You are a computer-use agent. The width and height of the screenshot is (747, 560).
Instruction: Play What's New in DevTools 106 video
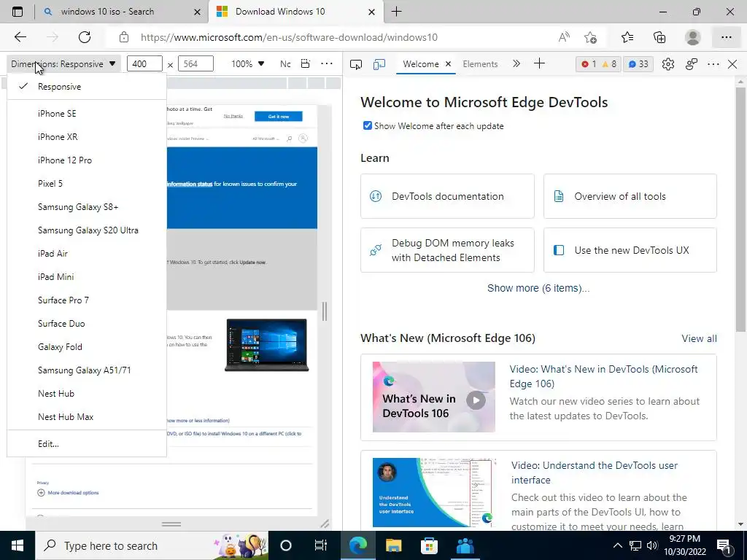coord(476,400)
